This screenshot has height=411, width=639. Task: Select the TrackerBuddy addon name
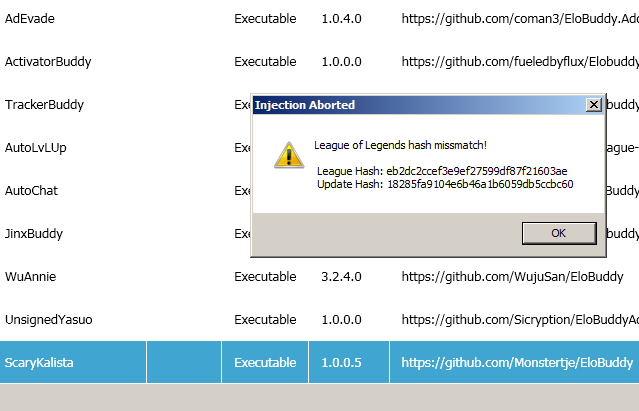(44, 105)
